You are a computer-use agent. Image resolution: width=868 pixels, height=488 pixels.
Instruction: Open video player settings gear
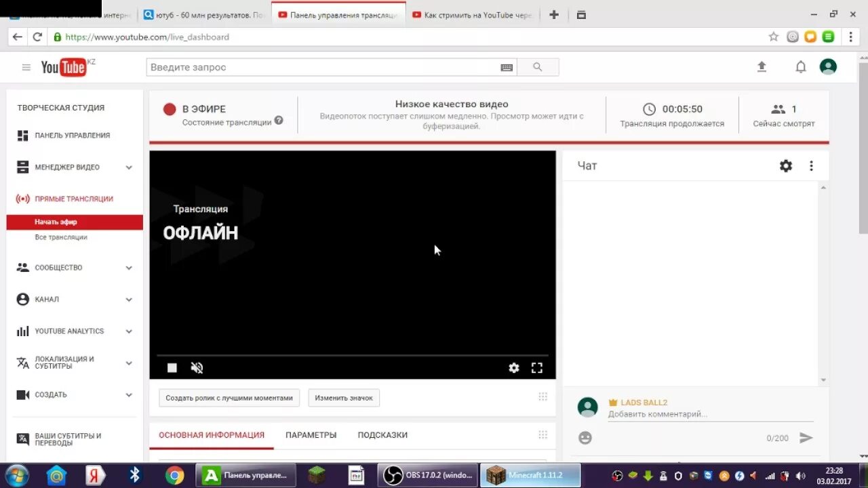click(x=514, y=367)
